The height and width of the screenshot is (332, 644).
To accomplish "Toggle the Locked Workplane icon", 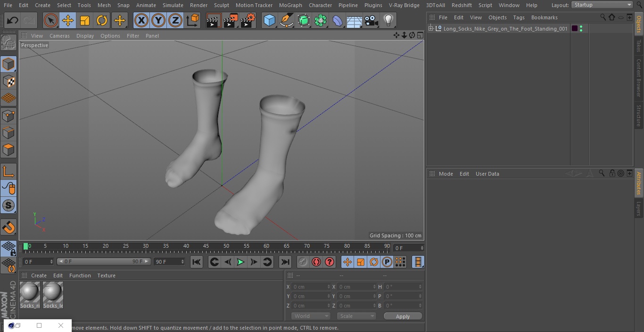I will tap(8, 248).
